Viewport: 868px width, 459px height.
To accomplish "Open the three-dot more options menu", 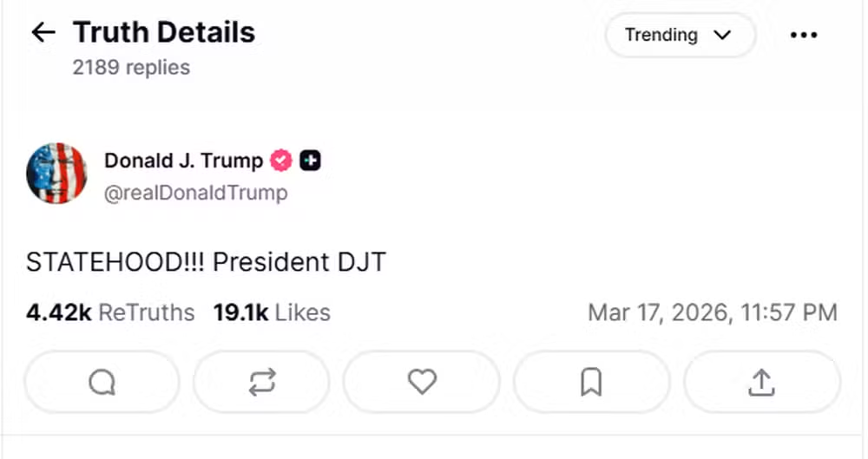I will 804,36.
